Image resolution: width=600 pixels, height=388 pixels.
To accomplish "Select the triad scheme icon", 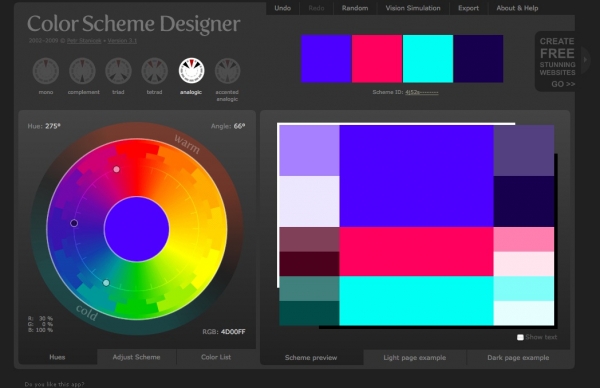I will pyautogui.click(x=118, y=71).
